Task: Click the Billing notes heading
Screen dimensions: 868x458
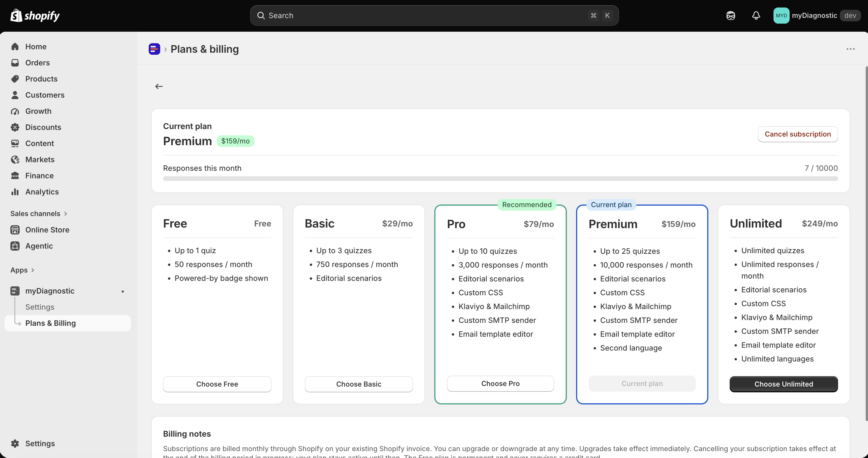Action: click(x=187, y=434)
